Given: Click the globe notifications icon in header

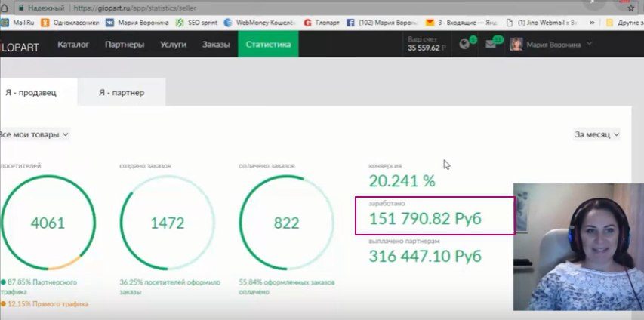Looking at the screenshot, I should coord(465,44).
